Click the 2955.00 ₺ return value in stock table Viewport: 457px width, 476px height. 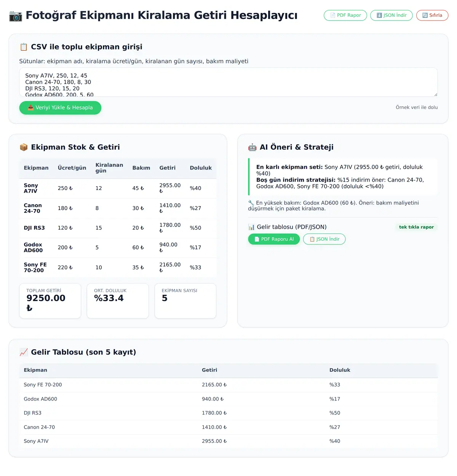pyautogui.click(x=170, y=188)
